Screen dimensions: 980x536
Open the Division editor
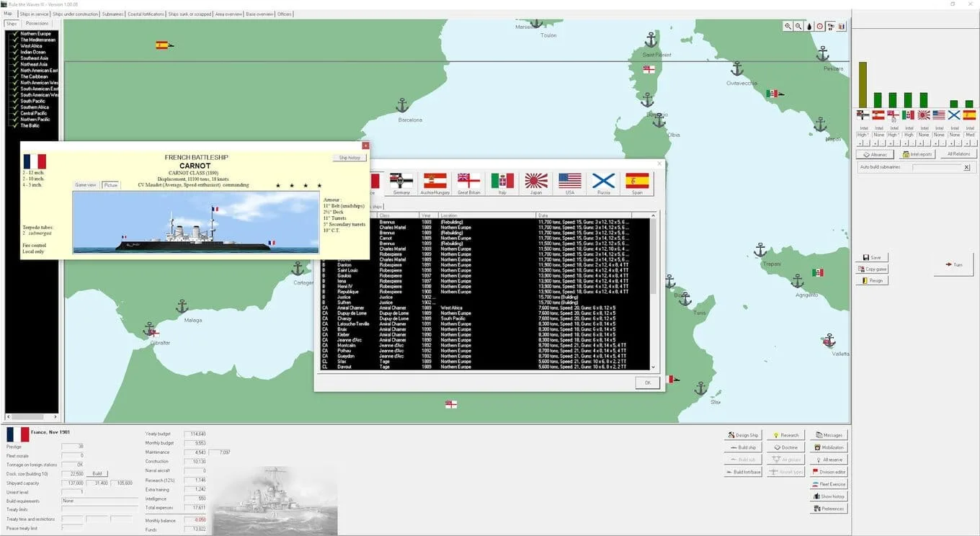point(829,472)
